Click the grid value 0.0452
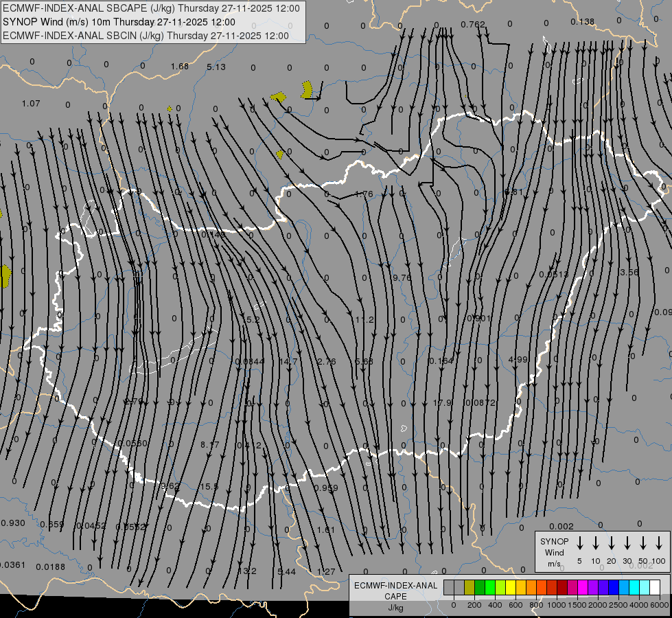This screenshot has width=672, height=618. 91,526
